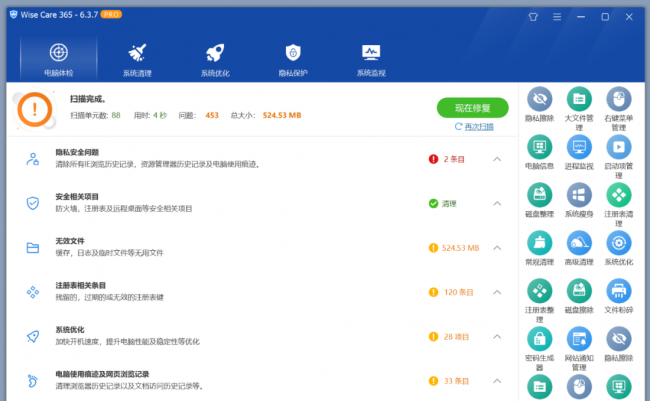Viewport: 650px width, 401px height.
Task: Open the 大文件管理 tool labeled in the side panel
Action: click(579, 109)
